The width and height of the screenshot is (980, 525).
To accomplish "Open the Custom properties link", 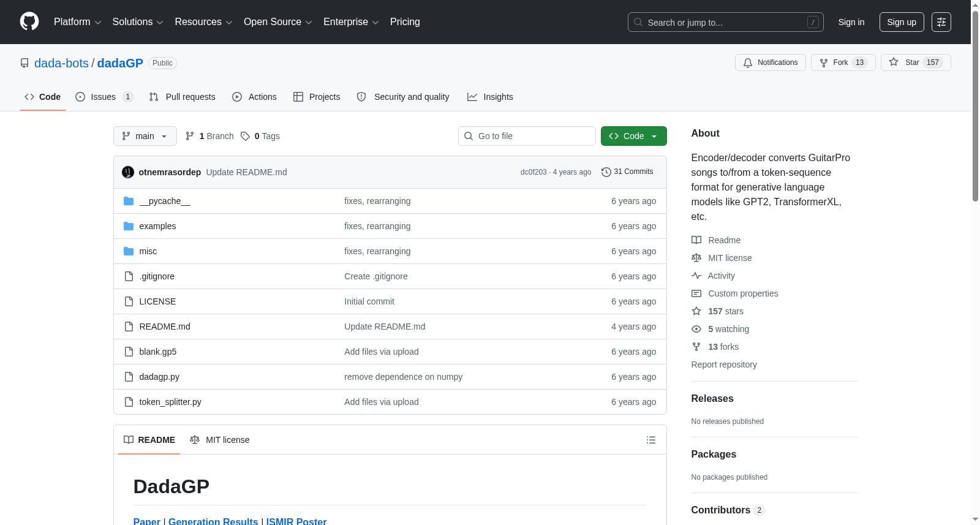I will 743,293.
